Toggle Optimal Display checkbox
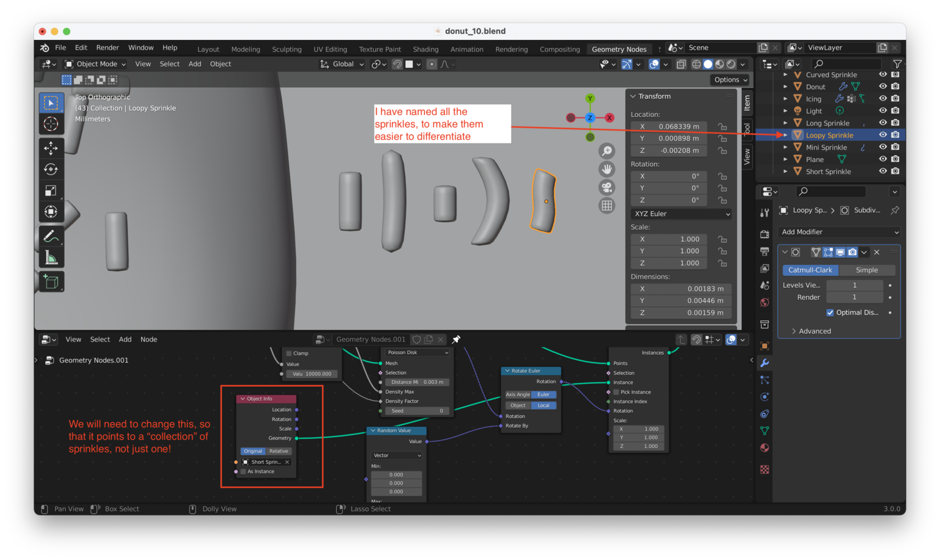This screenshot has height=560, width=940. click(x=830, y=312)
